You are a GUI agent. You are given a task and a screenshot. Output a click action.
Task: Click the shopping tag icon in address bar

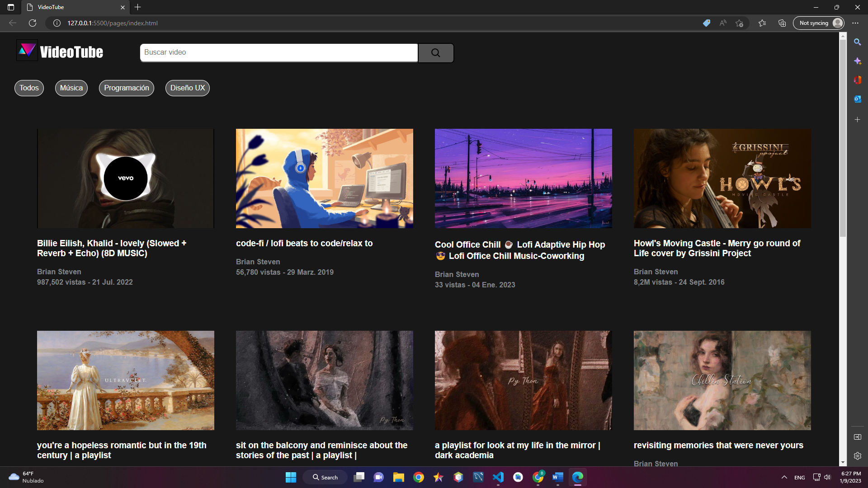tap(707, 23)
